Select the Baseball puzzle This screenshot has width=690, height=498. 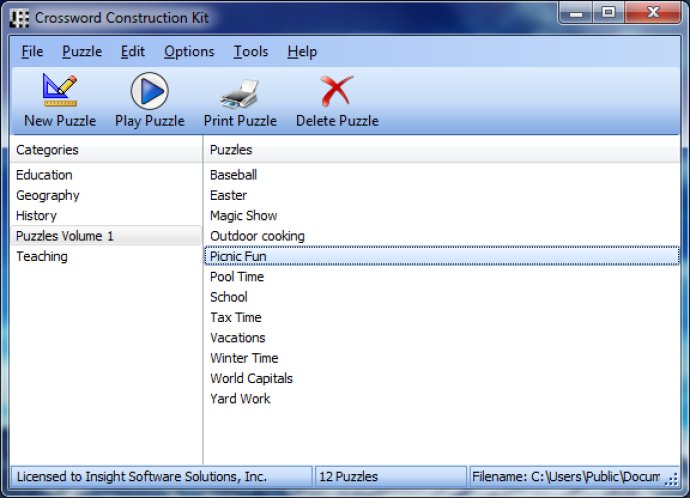(442, 175)
